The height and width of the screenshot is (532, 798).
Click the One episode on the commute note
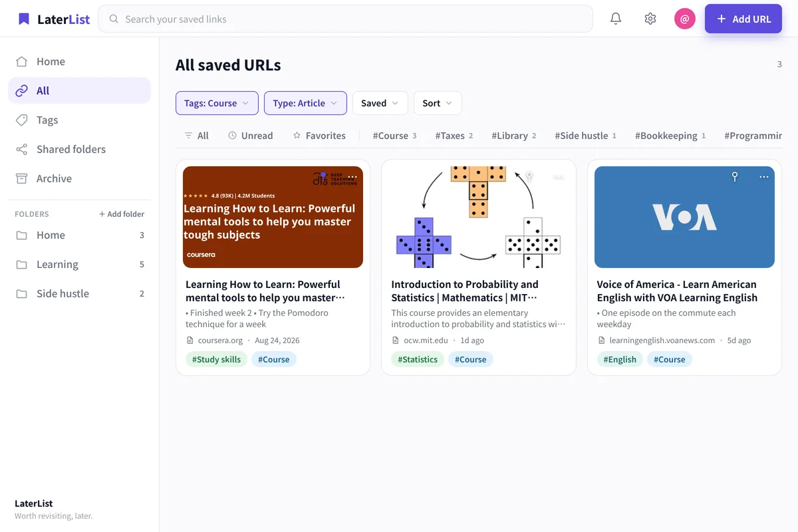666,319
